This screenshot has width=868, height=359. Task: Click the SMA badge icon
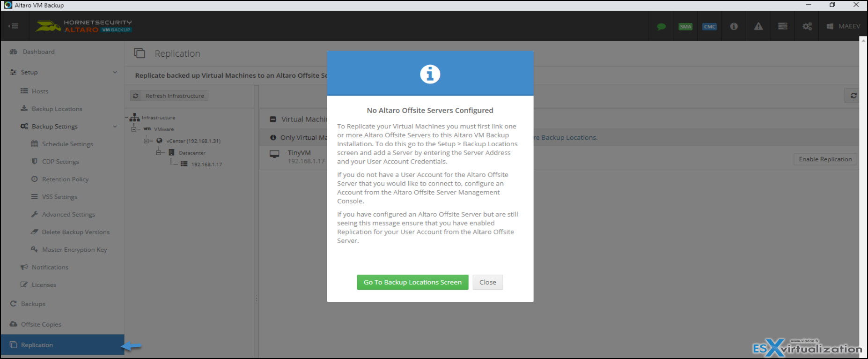[685, 27]
